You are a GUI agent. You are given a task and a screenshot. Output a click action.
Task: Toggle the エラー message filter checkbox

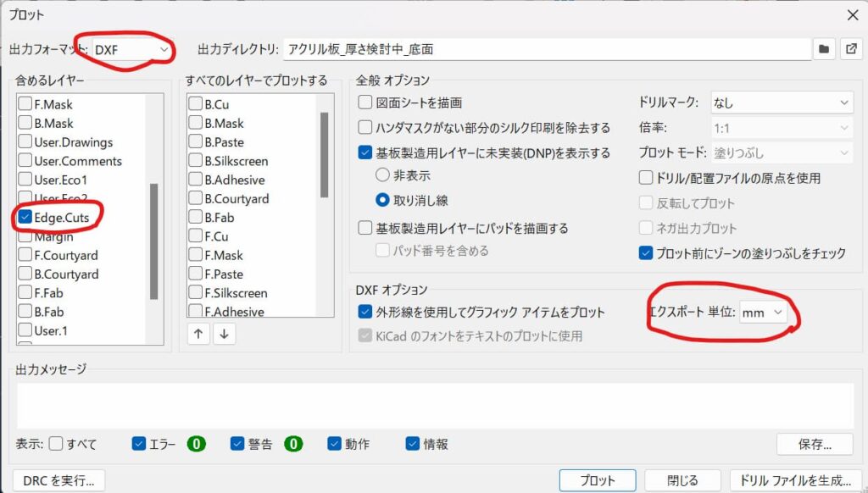(139, 443)
